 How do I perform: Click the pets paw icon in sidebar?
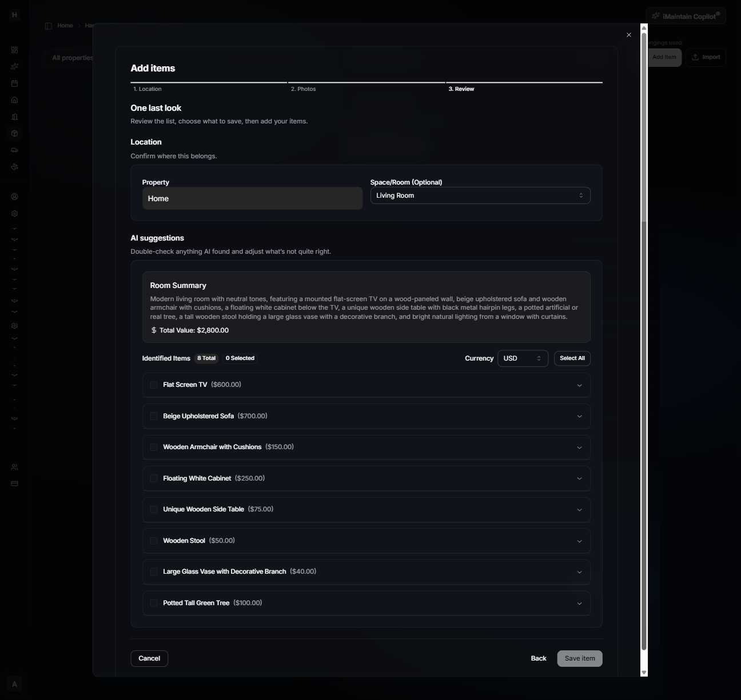(x=14, y=166)
